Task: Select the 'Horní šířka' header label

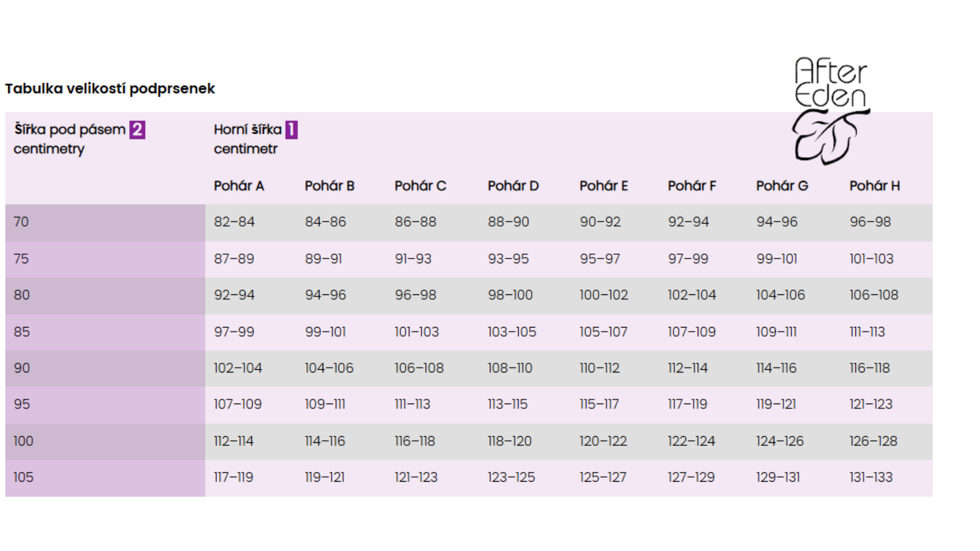Action: (x=248, y=130)
